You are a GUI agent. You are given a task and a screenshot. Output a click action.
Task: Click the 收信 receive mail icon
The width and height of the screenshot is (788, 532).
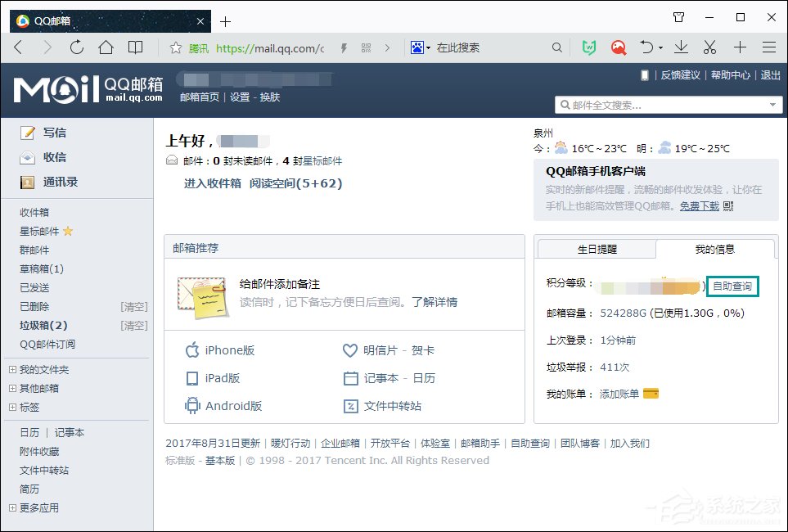(x=27, y=156)
